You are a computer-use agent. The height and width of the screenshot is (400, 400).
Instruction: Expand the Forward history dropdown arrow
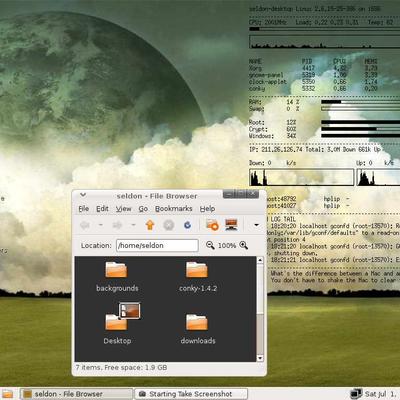click(x=133, y=225)
